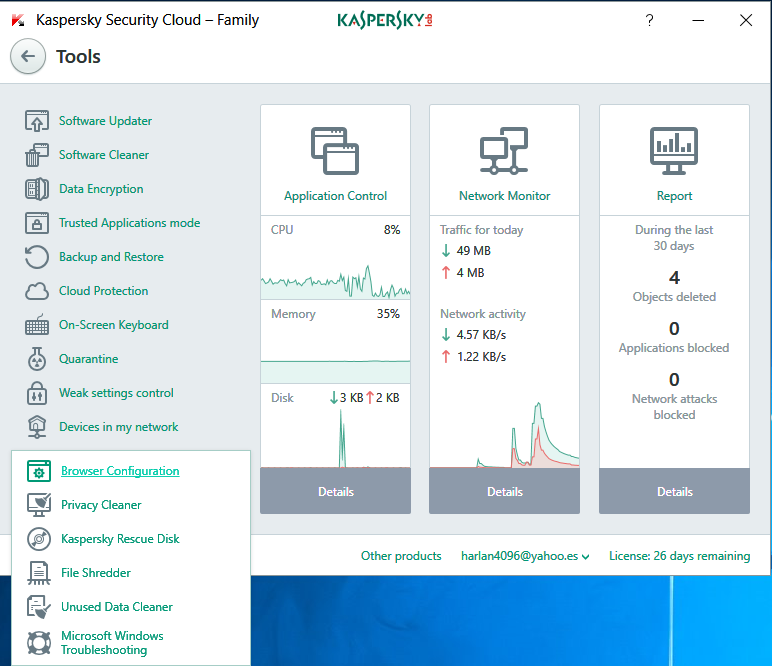This screenshot has height=666, width=772.
Task: Click the On-Screen Keyboard icon
Action: [37, 326]
